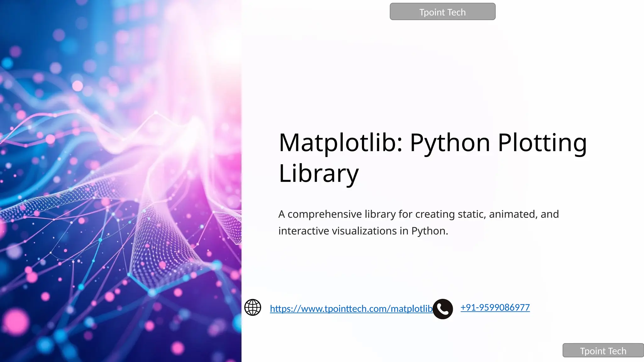Click the word "comprehensive" in the subtitle

[325, 214]
